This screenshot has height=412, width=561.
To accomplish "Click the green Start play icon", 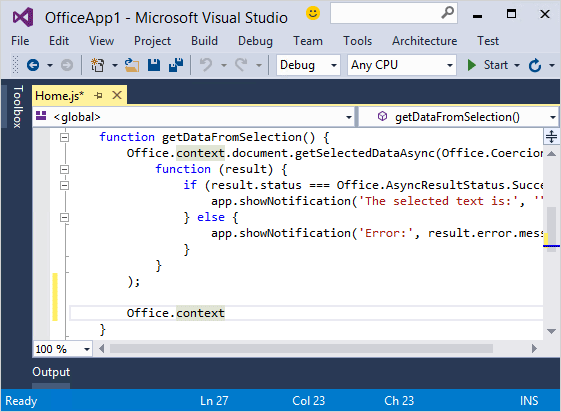I will [x=472, y=65].
